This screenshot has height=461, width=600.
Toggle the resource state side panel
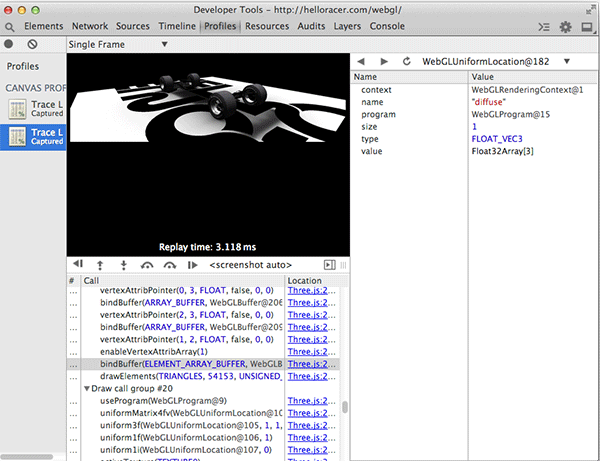(329, 265)
